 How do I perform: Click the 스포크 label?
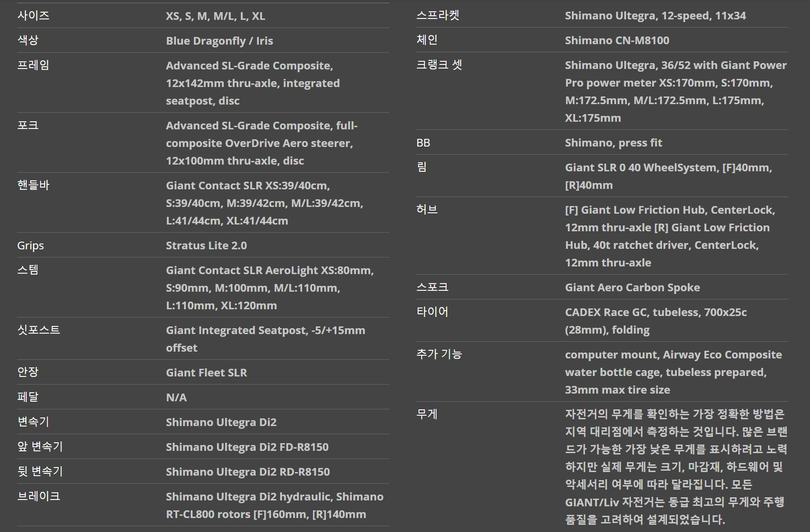pyautogui.click(x=433, y=287)
